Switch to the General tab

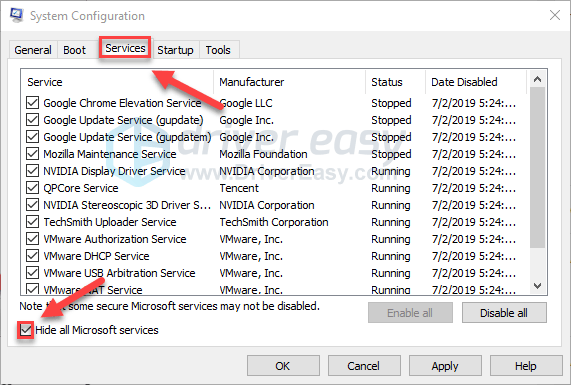tap(33, 50)
